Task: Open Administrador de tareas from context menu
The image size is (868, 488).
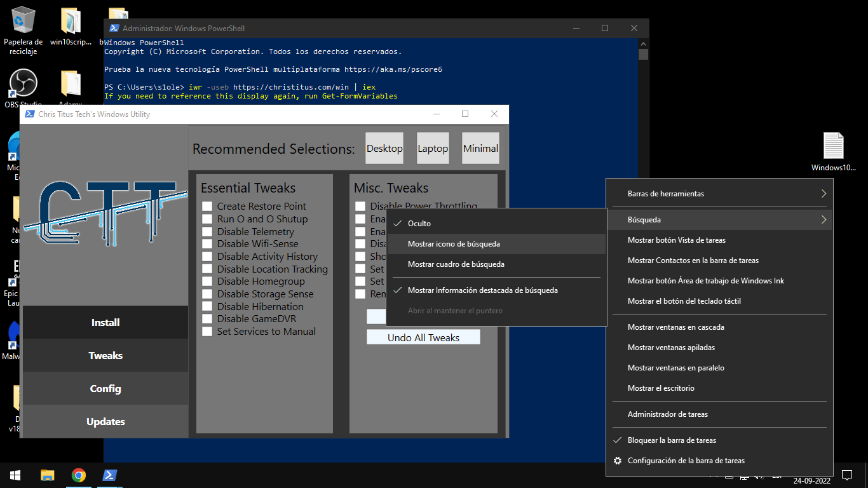Action: coord(719,414)
